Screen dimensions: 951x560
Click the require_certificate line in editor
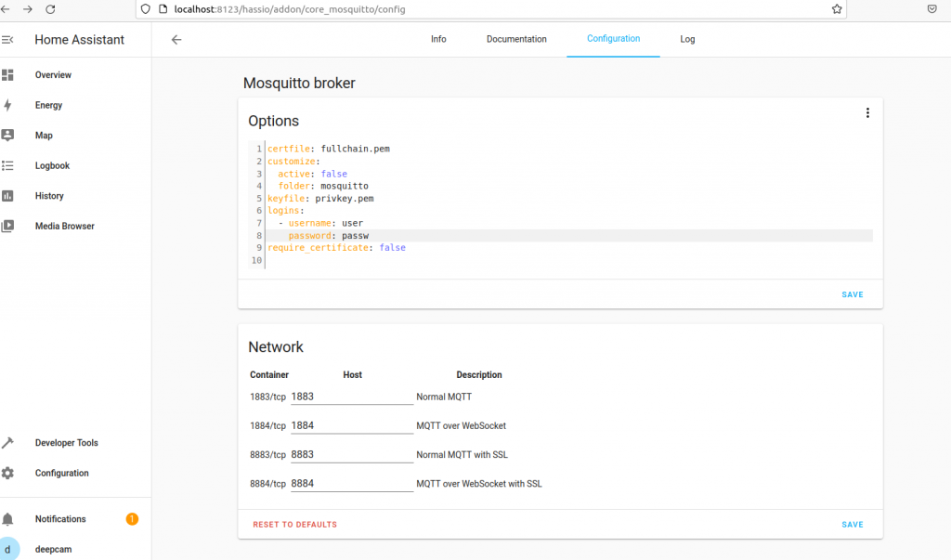[x=336, y=248]
